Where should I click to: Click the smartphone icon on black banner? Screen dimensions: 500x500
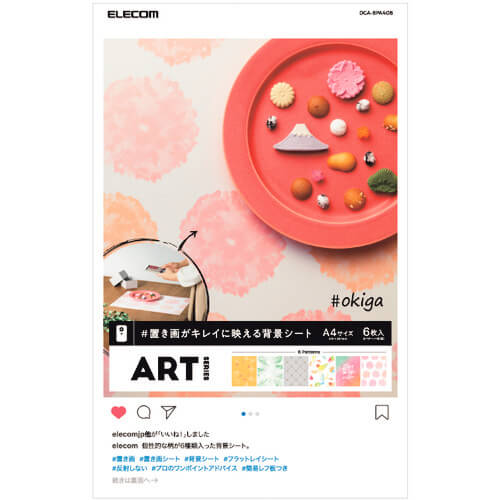pos(121,333)
